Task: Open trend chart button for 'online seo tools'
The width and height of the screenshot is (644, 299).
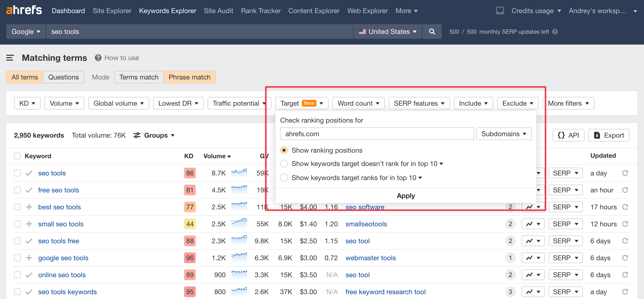Action: pyautogui.click(x=533, y=275)
